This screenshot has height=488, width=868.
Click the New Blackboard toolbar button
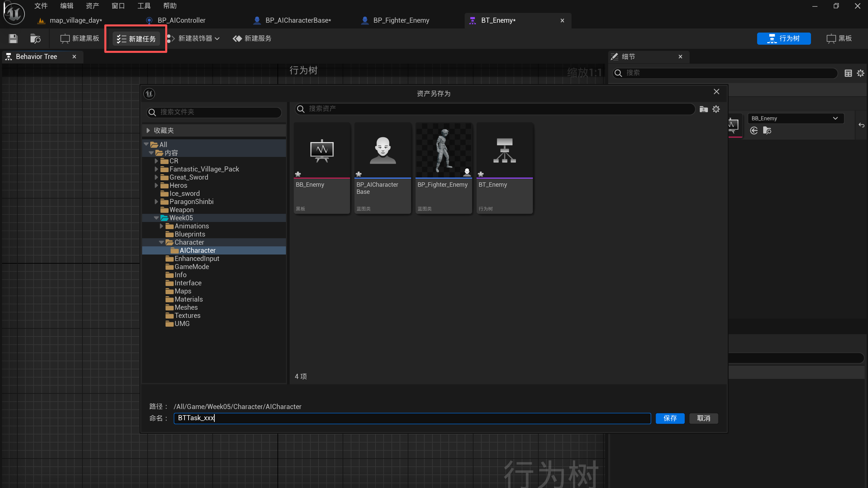pos(80,39)
